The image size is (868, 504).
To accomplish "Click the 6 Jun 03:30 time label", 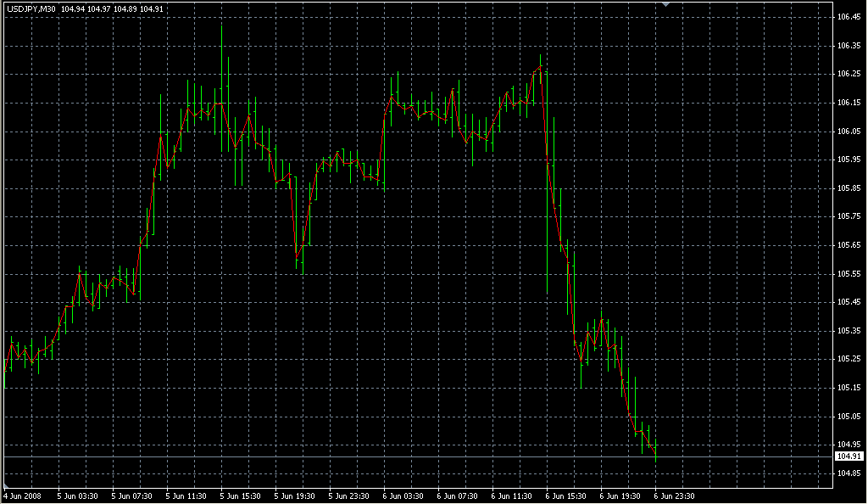I will pyautogui.click(x=402, y=496).
